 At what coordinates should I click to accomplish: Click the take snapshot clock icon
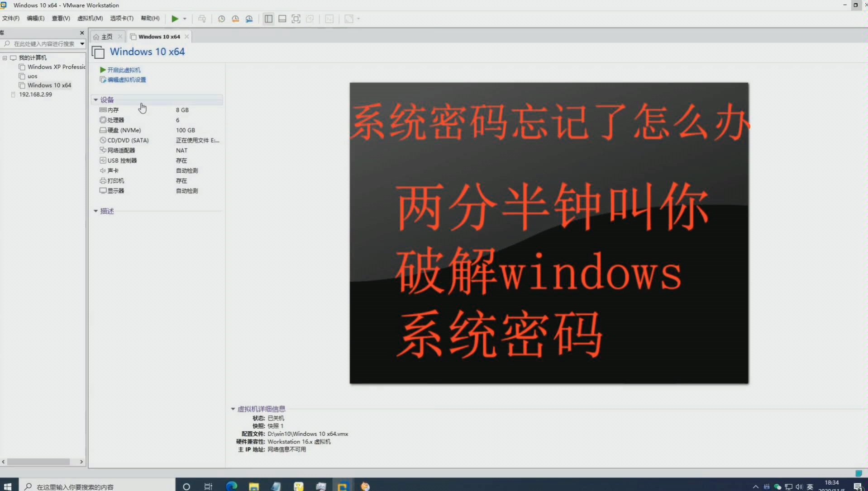point(221,19)
